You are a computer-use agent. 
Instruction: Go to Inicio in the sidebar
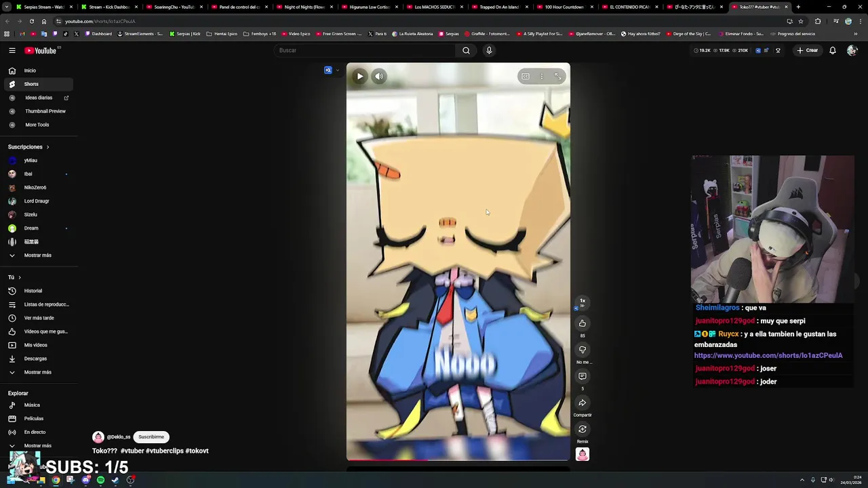click(37, 70)
